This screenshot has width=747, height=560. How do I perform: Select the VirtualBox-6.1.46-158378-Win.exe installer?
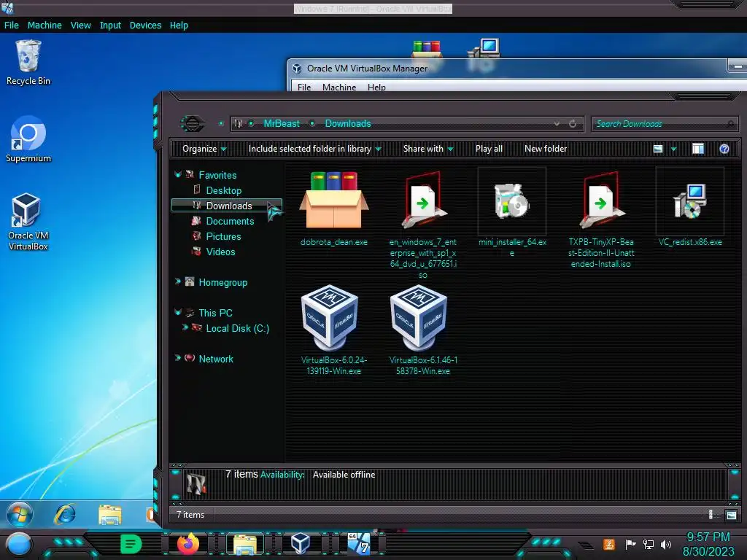point(419,317)
